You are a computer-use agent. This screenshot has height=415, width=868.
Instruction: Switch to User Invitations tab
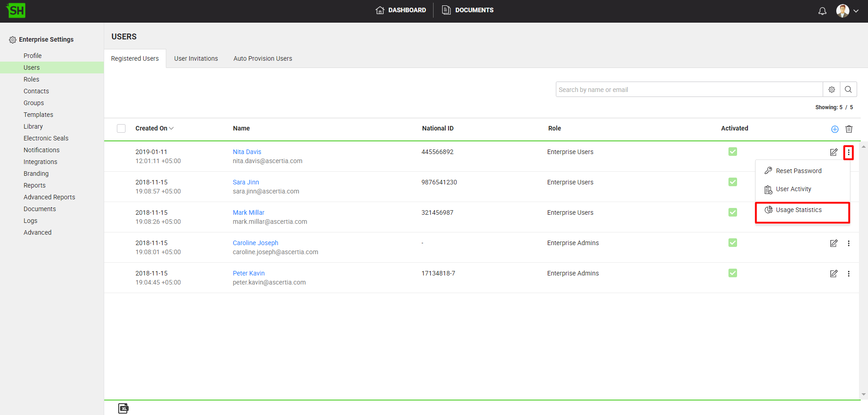(196, 58)
